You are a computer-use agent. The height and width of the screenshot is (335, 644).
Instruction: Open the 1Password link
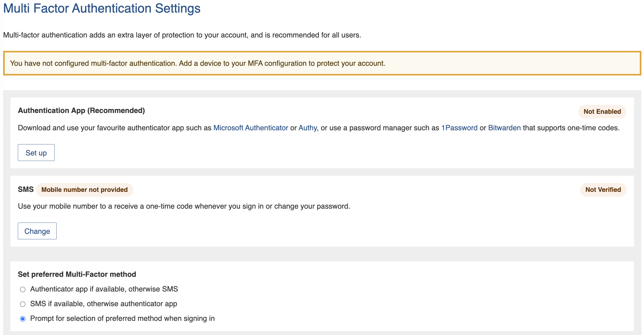[x=459, y=128]
